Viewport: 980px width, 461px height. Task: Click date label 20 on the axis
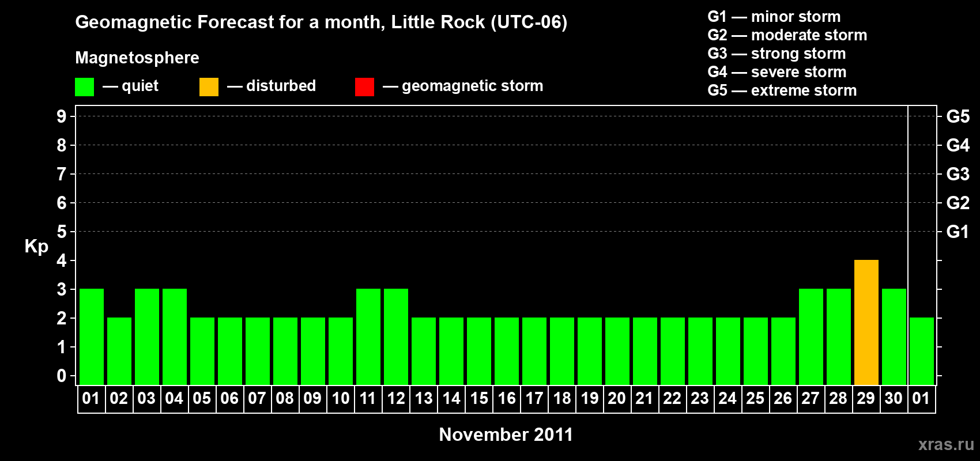617,398
